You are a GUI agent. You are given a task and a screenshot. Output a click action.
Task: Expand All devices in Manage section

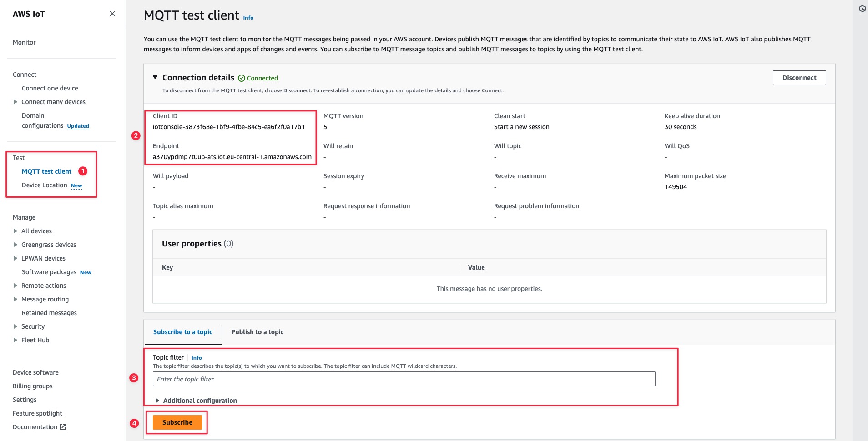(15, 231)
